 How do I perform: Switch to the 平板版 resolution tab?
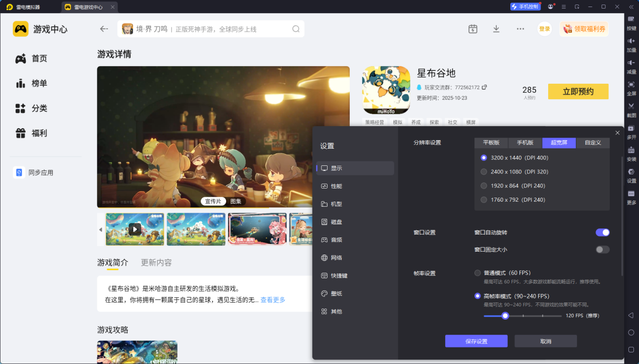[x=491, y=143]
